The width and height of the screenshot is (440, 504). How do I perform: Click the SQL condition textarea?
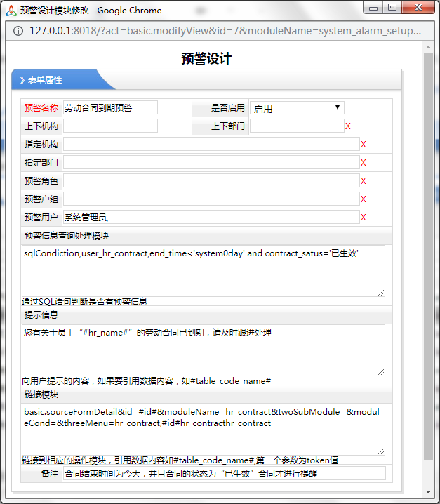[204, 270]
